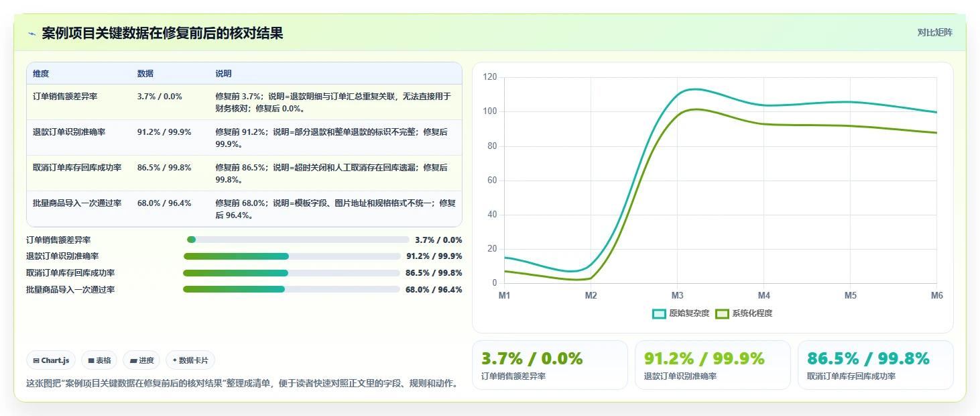Click the progress label 68.0% / 96.4%

[434, 290]
